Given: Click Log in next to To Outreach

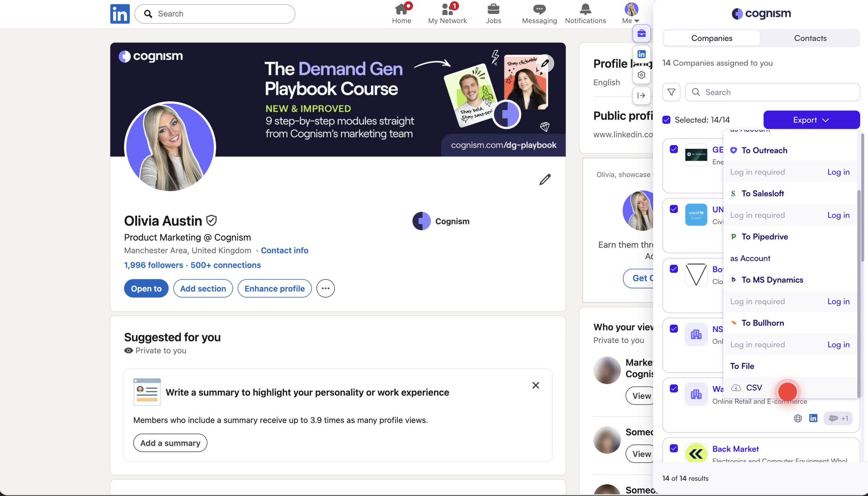Looking at the screenshot, I should [838, 172].
